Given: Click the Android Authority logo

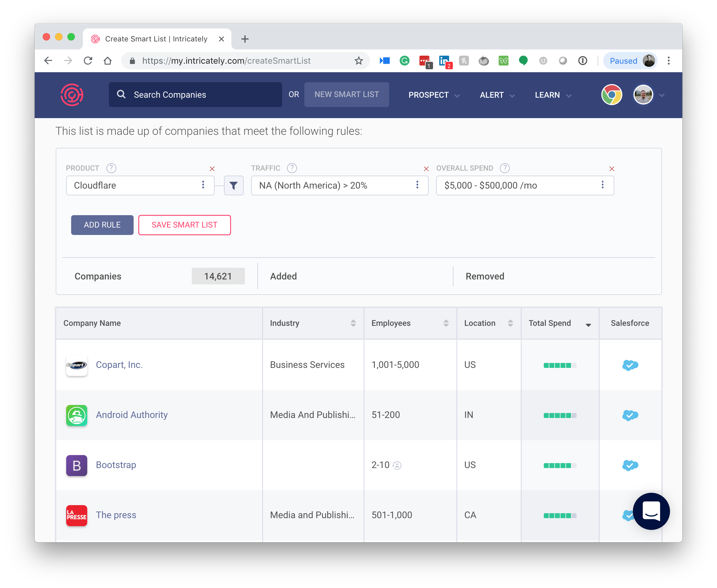Looking at the screenshot, I should point(77,415).
